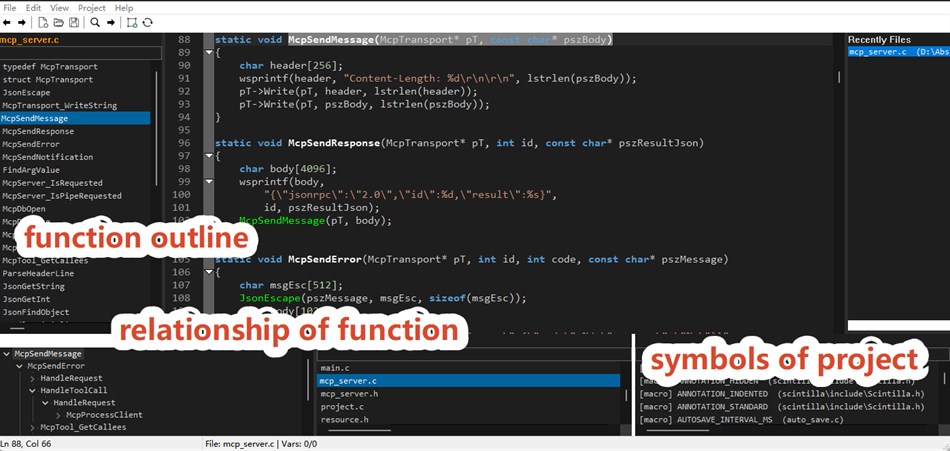950x451 pixels.
Task: Open the Edit menu
Action: pos(33,8)
